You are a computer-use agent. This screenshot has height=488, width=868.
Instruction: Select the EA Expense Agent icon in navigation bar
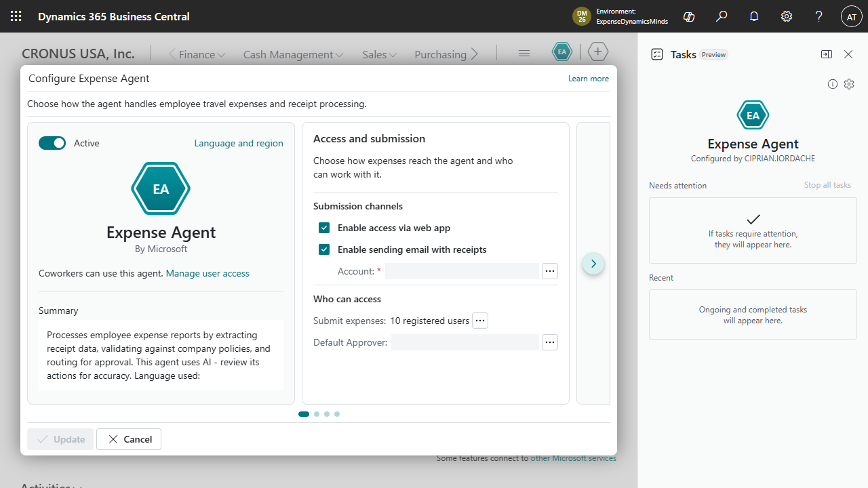(x=562, y=52)
